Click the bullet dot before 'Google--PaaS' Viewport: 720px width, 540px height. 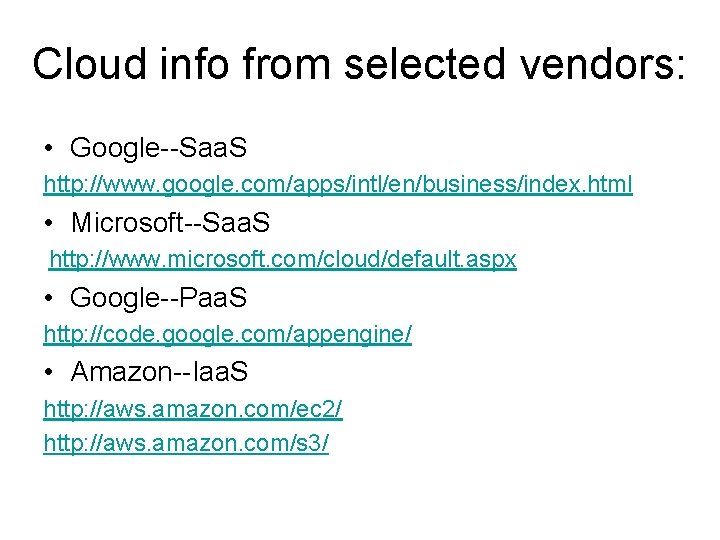pyautogui.click(x=49, y=299)
